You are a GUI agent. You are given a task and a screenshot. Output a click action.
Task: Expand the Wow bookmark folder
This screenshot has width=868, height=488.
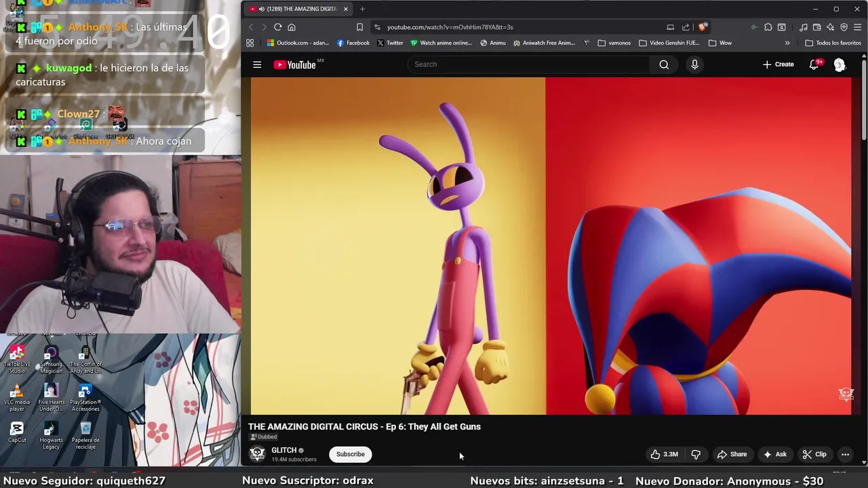(x=719, y=43)
